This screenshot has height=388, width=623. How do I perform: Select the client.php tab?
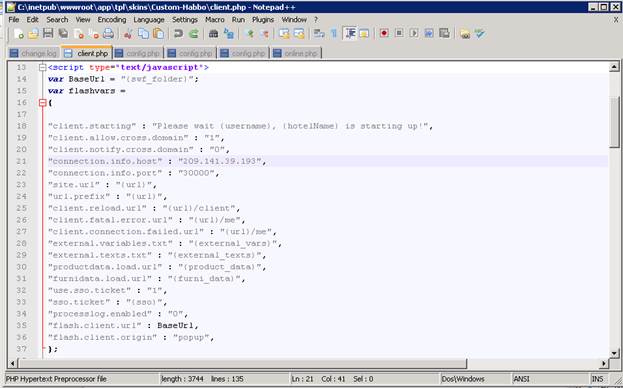pyautogui.click(x=87, y=52)
